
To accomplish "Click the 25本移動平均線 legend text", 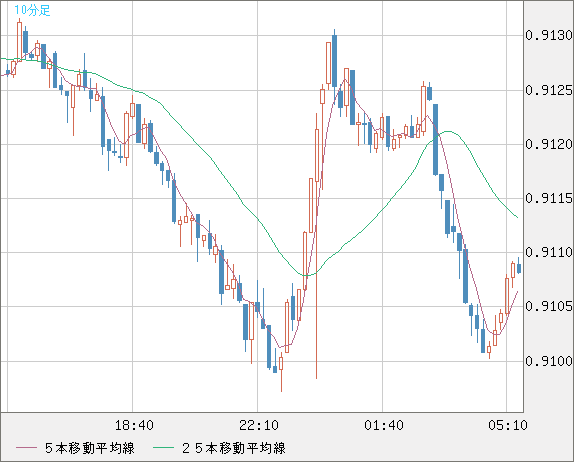I will pyautogui.click(x=234, y=448).
